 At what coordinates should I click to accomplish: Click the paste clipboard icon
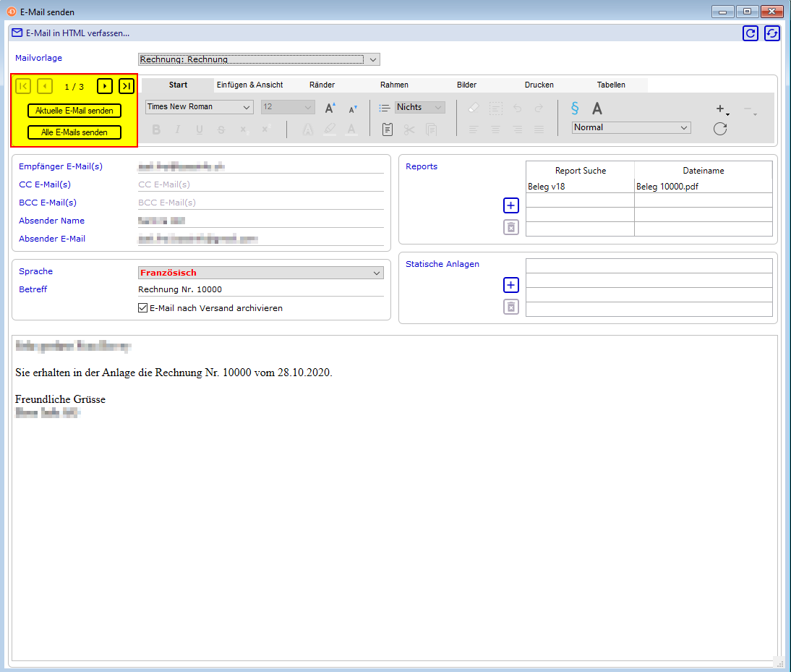pos(388,129)
